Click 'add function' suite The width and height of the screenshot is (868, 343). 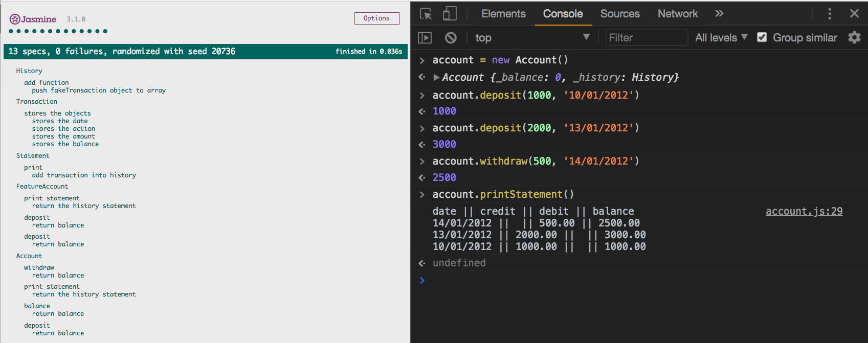pos(47,83)
